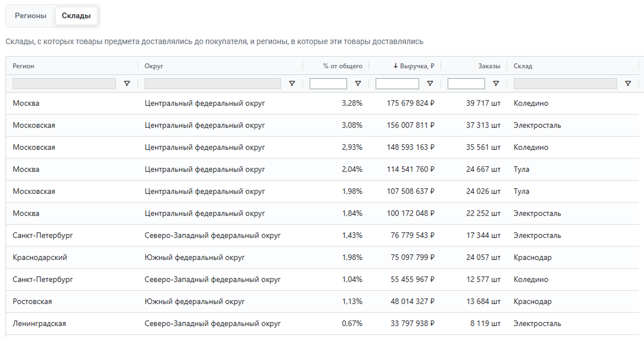Click the filter icon for Регион column
This screenshot has width=644, height=337.
tap(127, 83)
